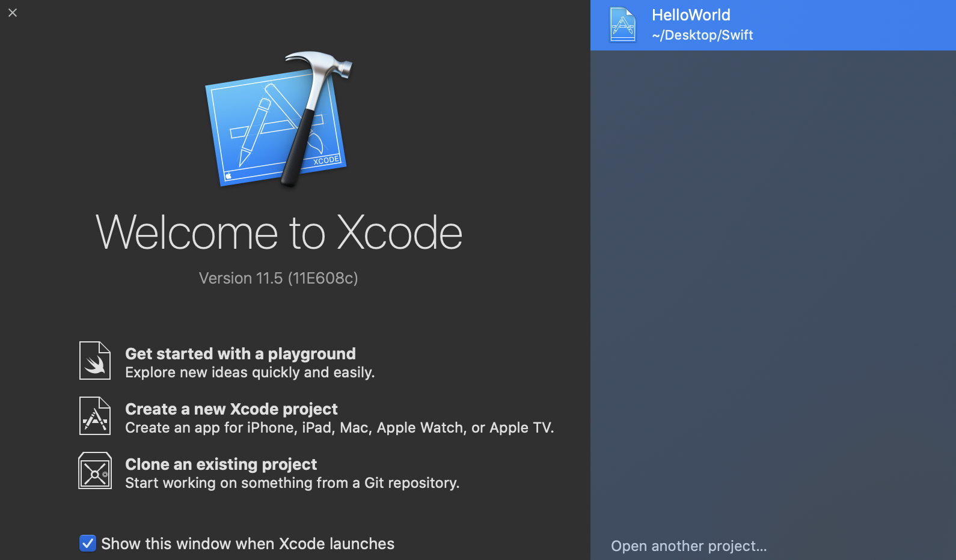Click the 'Welcome to Xcode' heading

[x=279, y=233]
